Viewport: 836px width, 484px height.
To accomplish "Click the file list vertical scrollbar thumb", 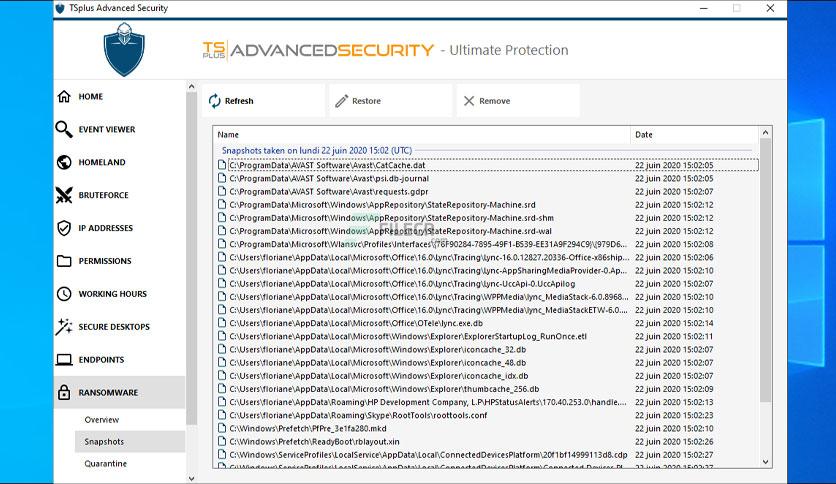I will pyautogui.click(x=766, y=270).
